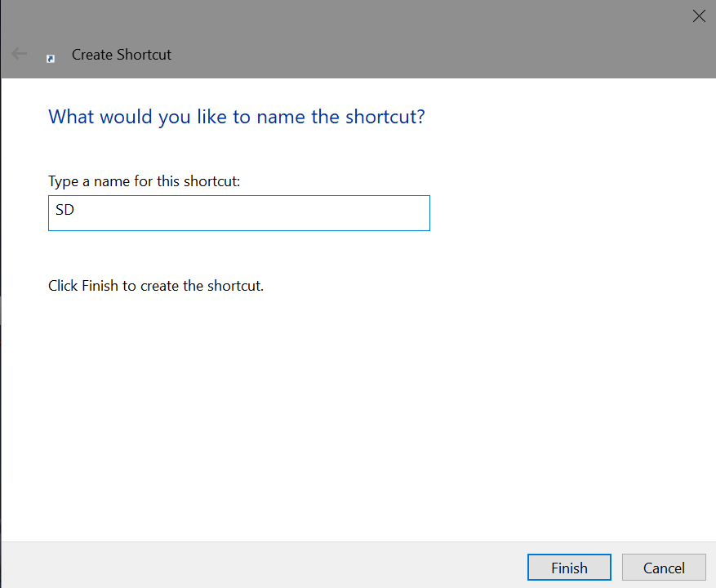Place cursor on the SD text in name box
716x588 pixels.
tap(64, 210)
